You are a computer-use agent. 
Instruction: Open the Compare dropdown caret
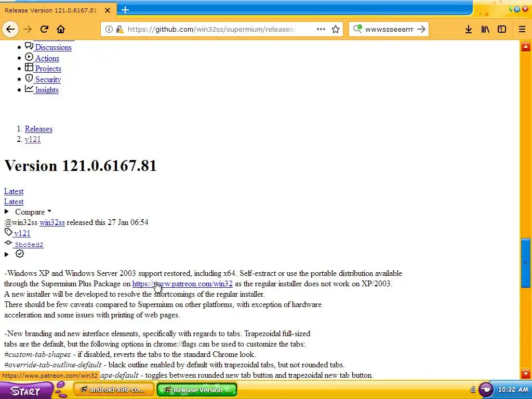tap(49, 211)
